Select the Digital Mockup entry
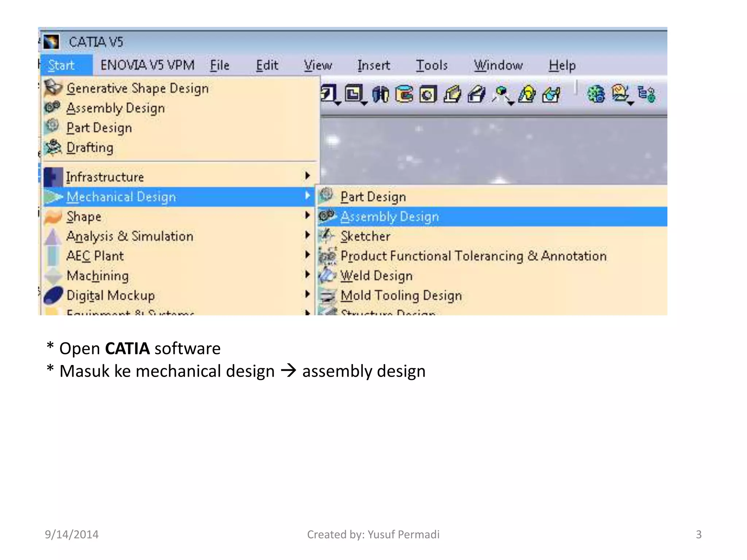 pos(179,295)
